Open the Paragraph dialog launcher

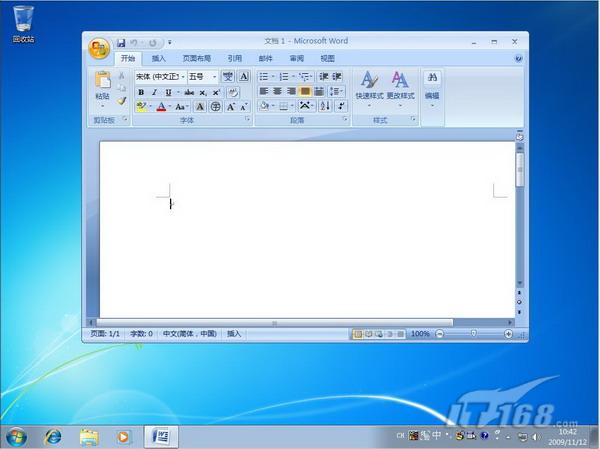click(345, 119)
